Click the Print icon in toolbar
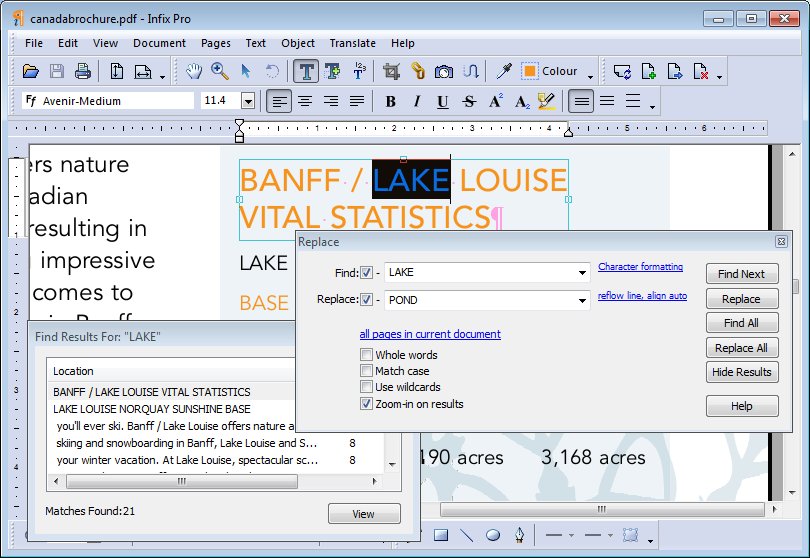 pyautogui.click(x=83, y=71)
